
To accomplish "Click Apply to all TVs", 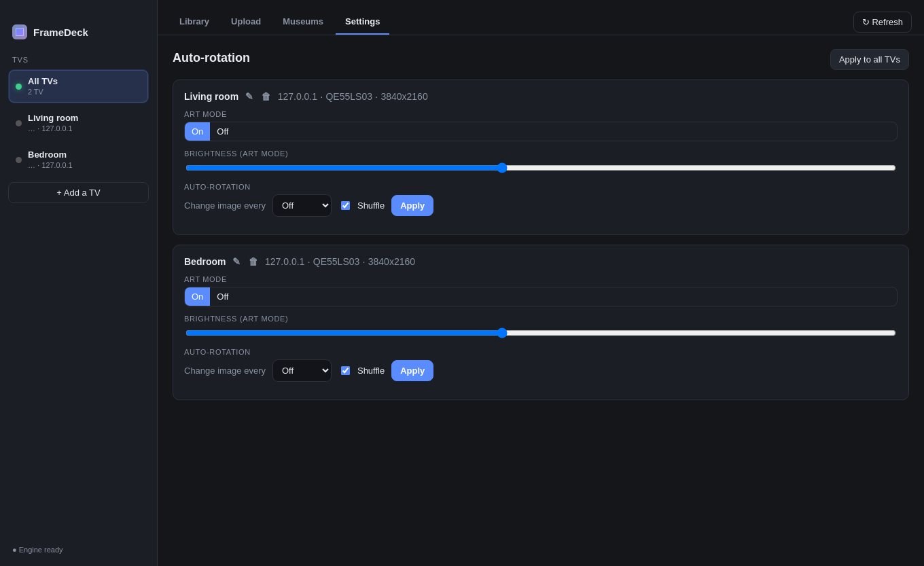I will point(870,60).
